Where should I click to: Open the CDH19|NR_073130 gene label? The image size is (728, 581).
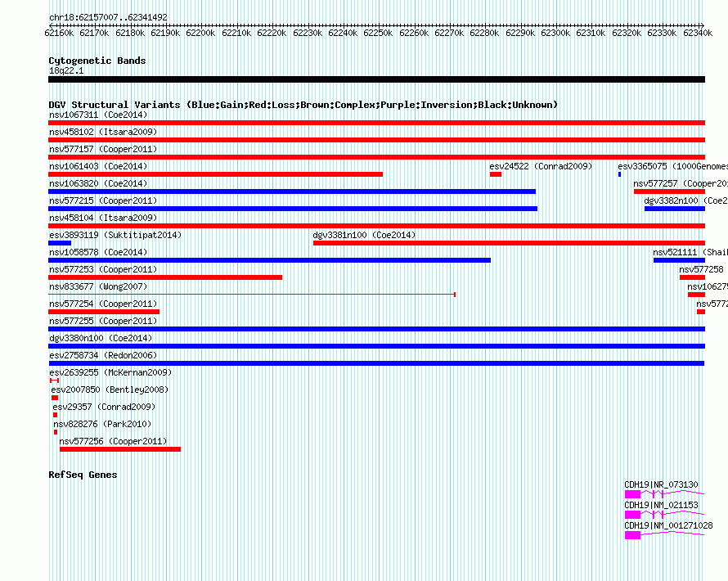661,484
